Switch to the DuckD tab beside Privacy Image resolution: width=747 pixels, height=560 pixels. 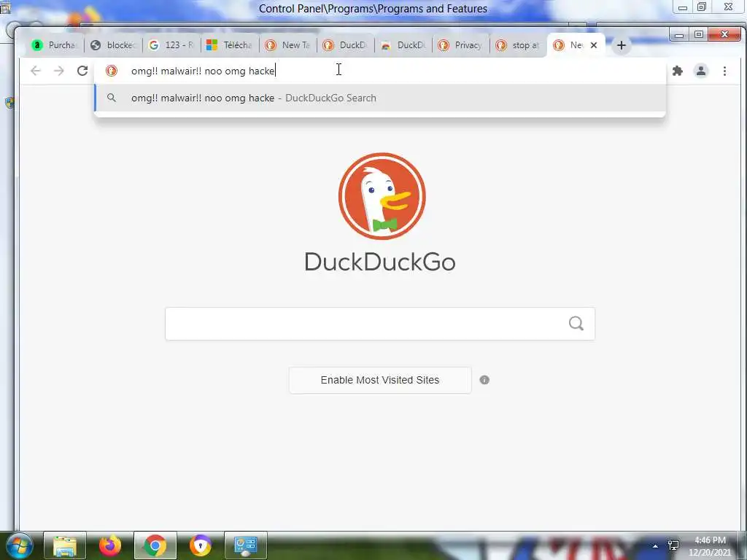(403, 45)
